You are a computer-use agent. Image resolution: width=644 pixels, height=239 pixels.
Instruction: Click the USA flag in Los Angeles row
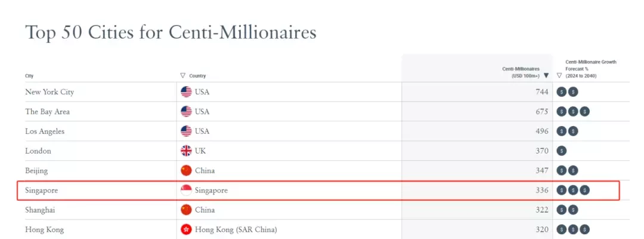(186, 131)
